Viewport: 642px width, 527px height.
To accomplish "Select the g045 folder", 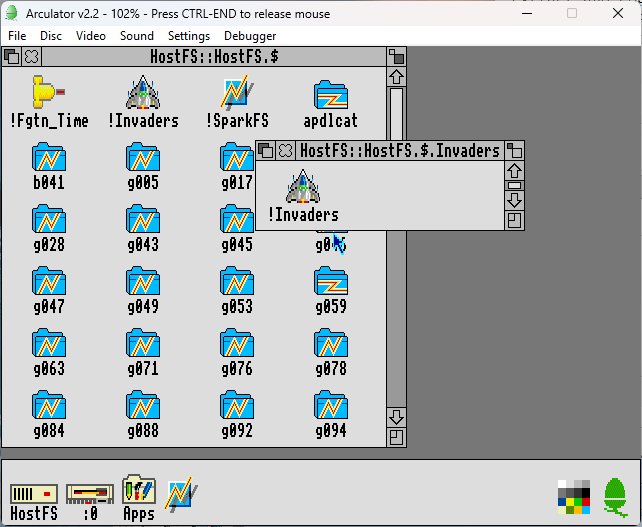I will pos(237,228).
